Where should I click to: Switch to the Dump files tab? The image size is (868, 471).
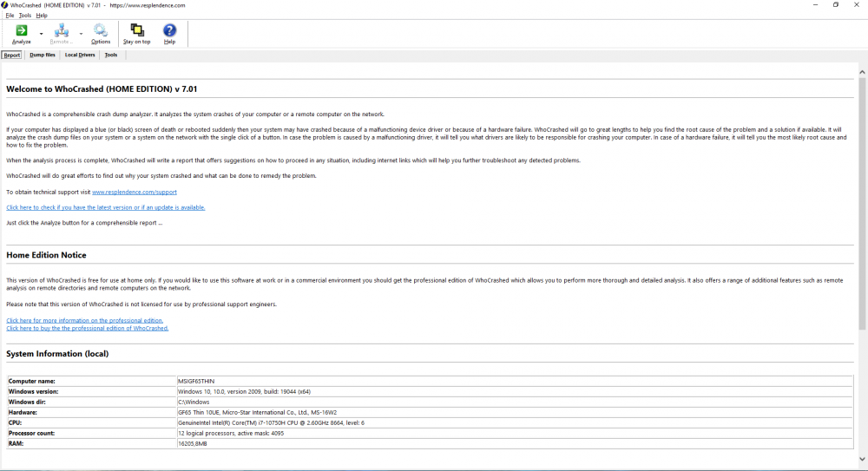pos(43,55)
